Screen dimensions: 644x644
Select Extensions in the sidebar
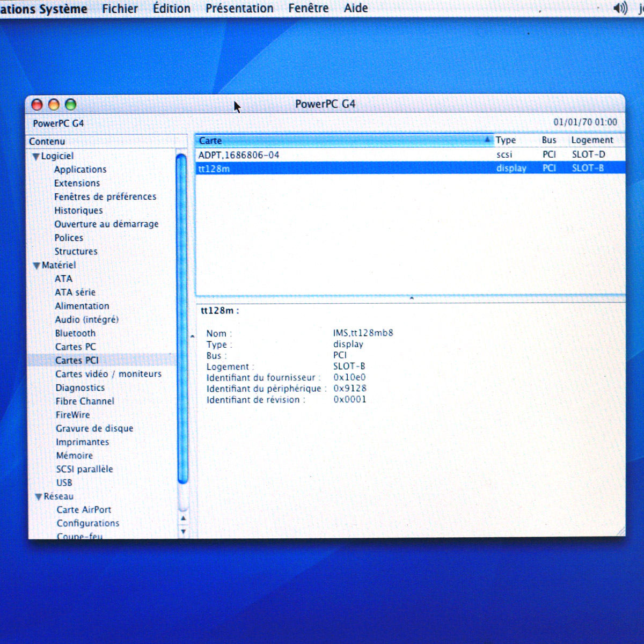(x=77, y=183)
